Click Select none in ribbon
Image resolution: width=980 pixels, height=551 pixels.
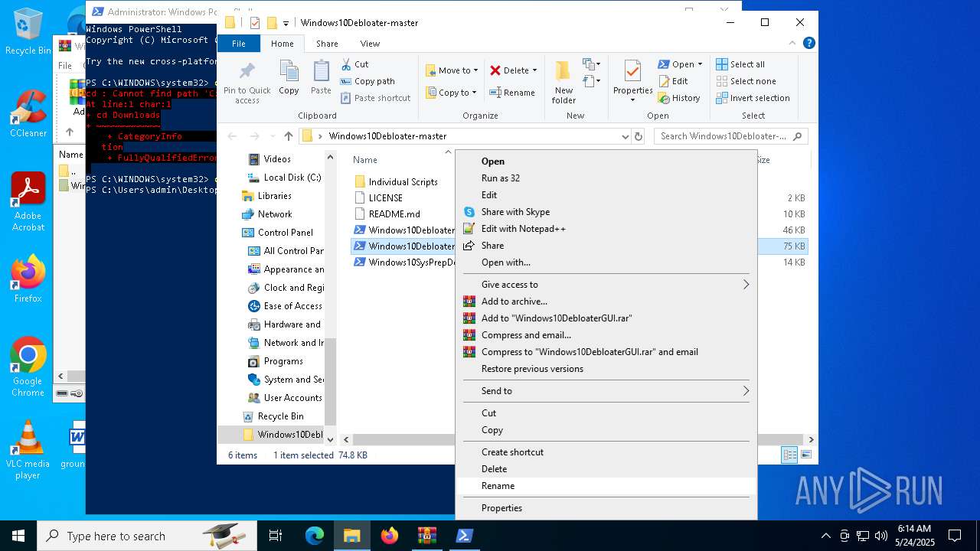coord(746,81)
